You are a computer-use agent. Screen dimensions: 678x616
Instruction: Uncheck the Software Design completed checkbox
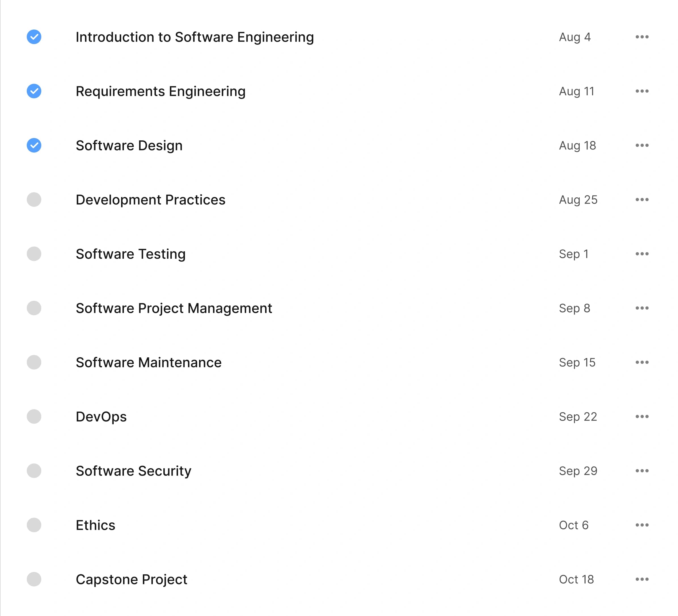(x=34, y=145)
